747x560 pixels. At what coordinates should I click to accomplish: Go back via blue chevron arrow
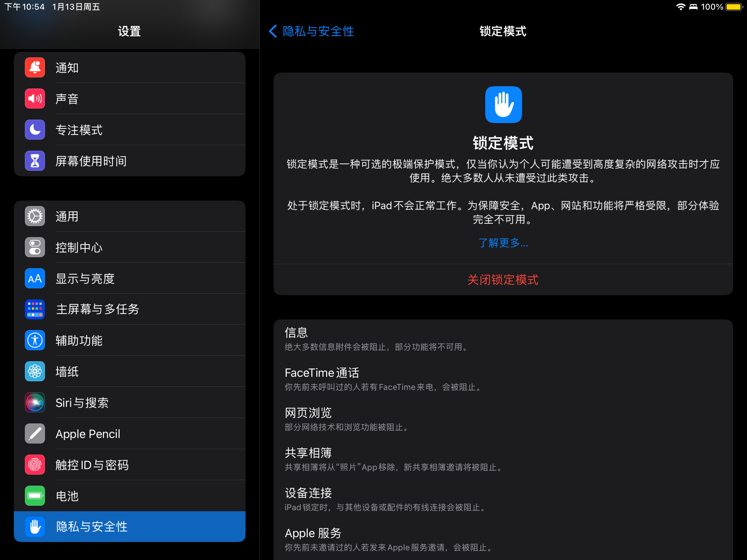(273, 31)
